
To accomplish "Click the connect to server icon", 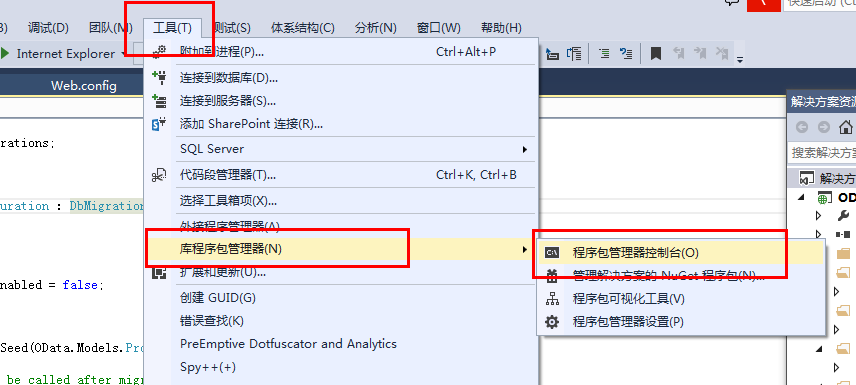I will coord(159,101).
